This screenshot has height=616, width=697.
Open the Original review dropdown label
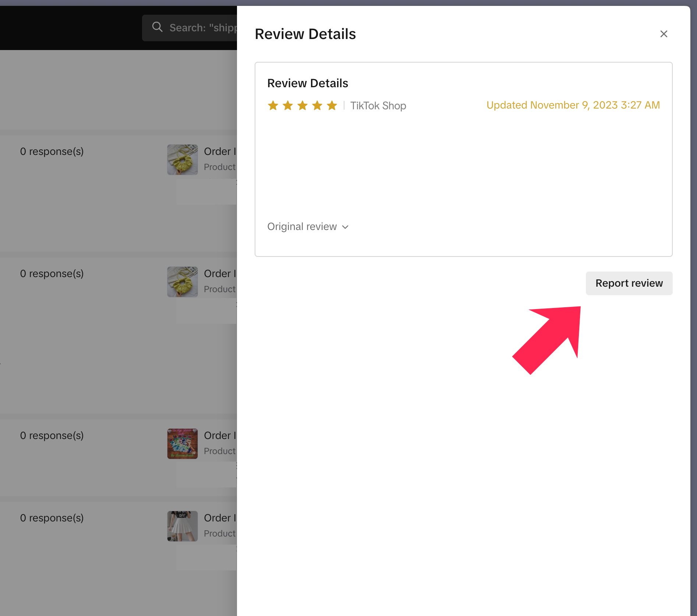click(x=302, y=227)
